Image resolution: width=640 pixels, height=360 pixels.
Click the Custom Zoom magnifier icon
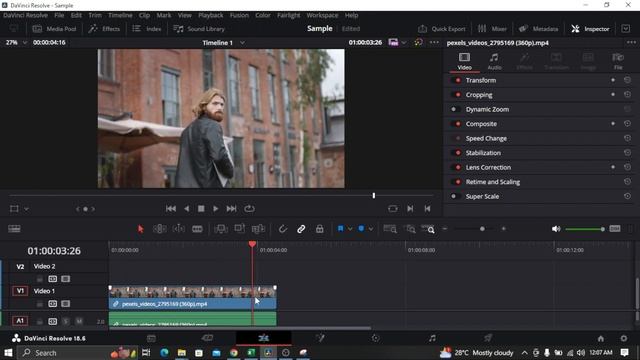click(429, 229)
